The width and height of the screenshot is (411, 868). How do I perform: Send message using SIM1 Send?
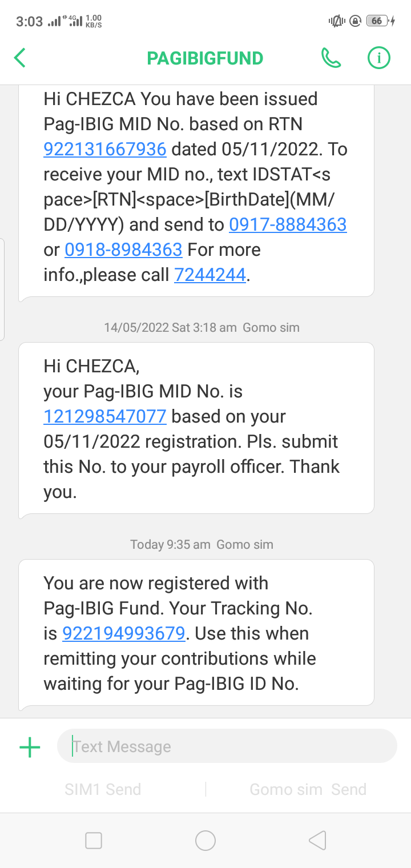tap(103, 790)
